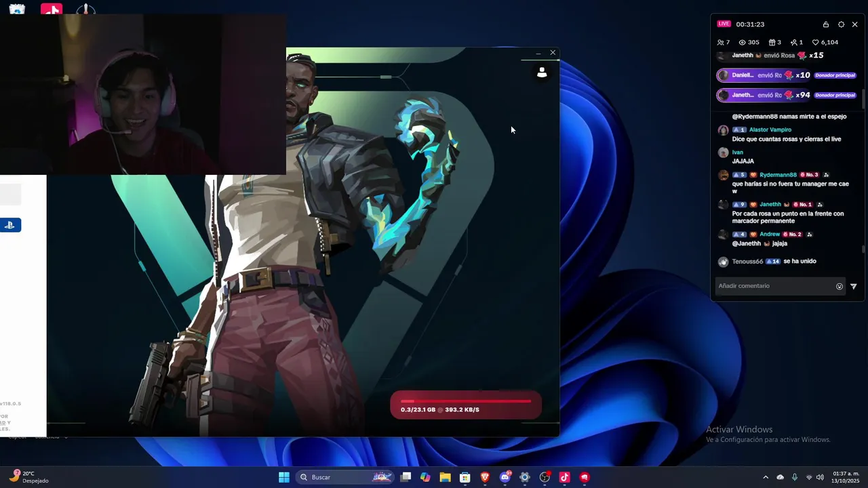
Task: Open the Windows Start menu
Action: coord(284,477)
